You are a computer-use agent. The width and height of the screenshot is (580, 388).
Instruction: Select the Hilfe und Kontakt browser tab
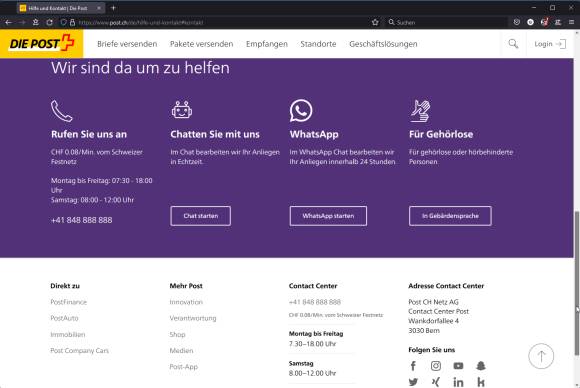pos(61,8)
